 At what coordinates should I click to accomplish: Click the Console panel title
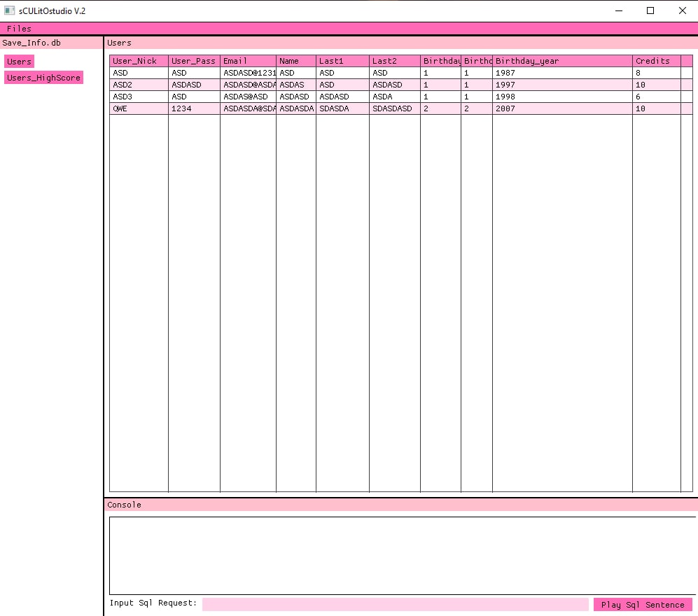124,505
